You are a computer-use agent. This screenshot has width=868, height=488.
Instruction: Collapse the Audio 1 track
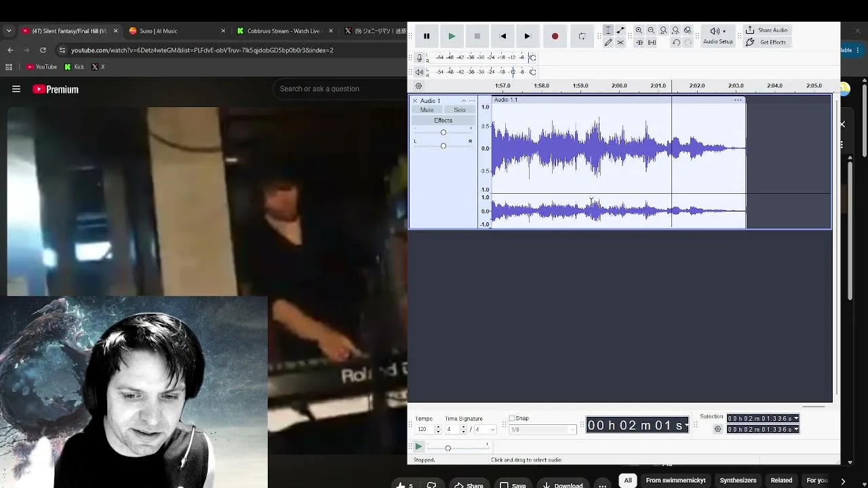(464, 101)
